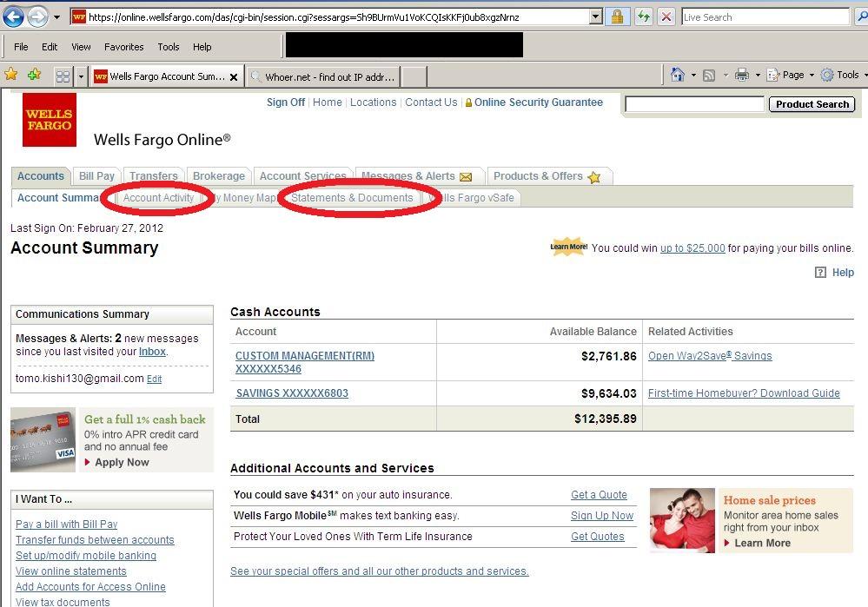
Task: Click Edit next to the email address
Action: (154, 379)
